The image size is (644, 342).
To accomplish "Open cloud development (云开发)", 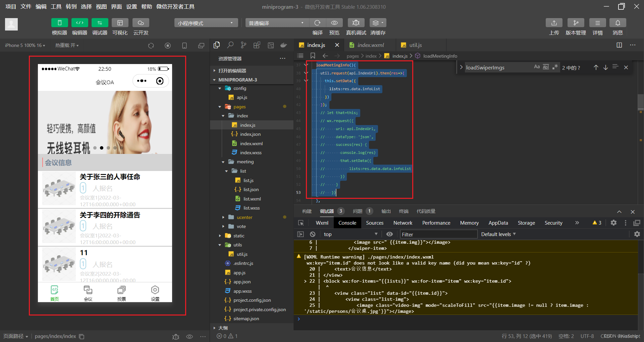I will pyautogui.click(x=141, y=23).
